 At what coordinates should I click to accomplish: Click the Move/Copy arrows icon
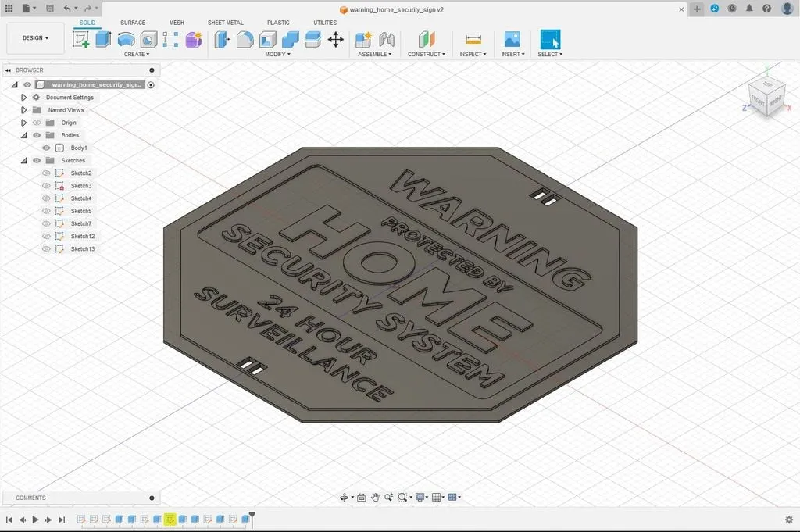pyautogui.click(x=336, y=39)
